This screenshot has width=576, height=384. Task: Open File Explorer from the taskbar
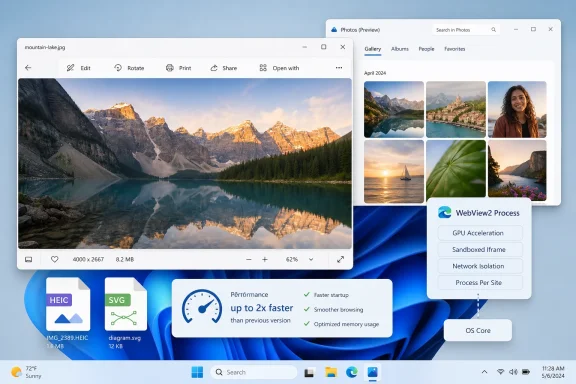(x=331, y=372)
